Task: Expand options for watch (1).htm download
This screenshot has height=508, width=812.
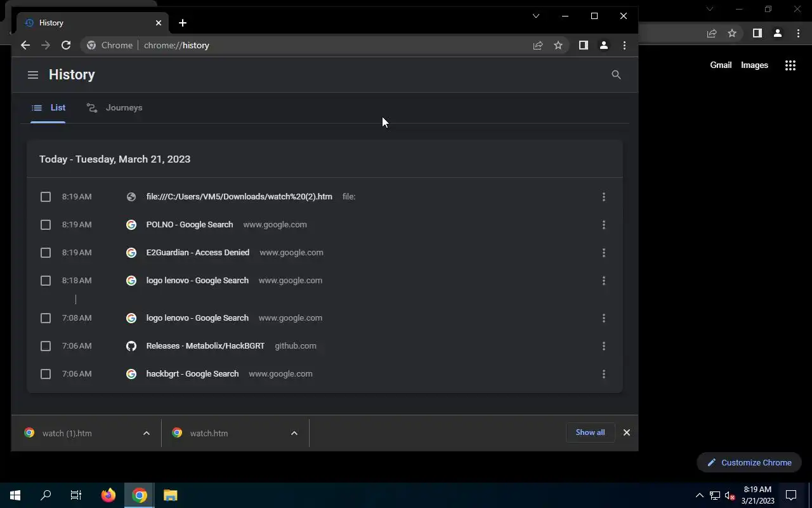Action: click(x=147, y=433)
